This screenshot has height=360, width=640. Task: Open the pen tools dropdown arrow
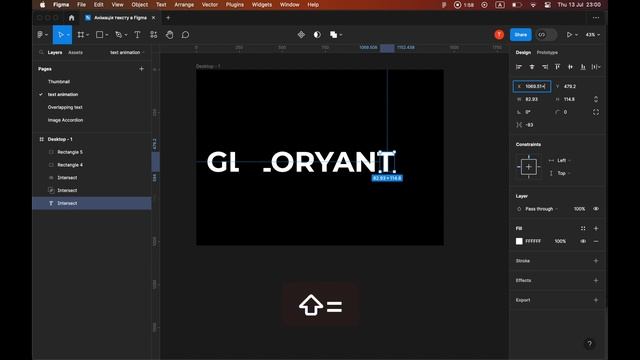pos(126,35)
